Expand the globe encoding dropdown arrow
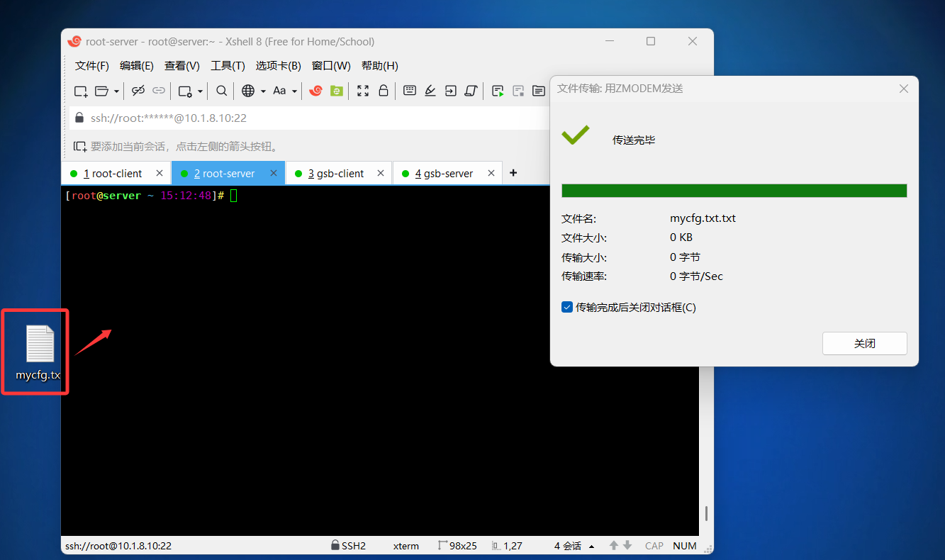The image size is (945, 560). click(x=263, y=91)
